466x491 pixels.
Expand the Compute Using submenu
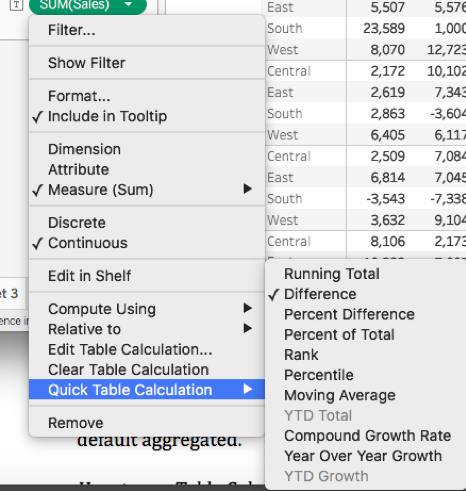click(147, 309)
